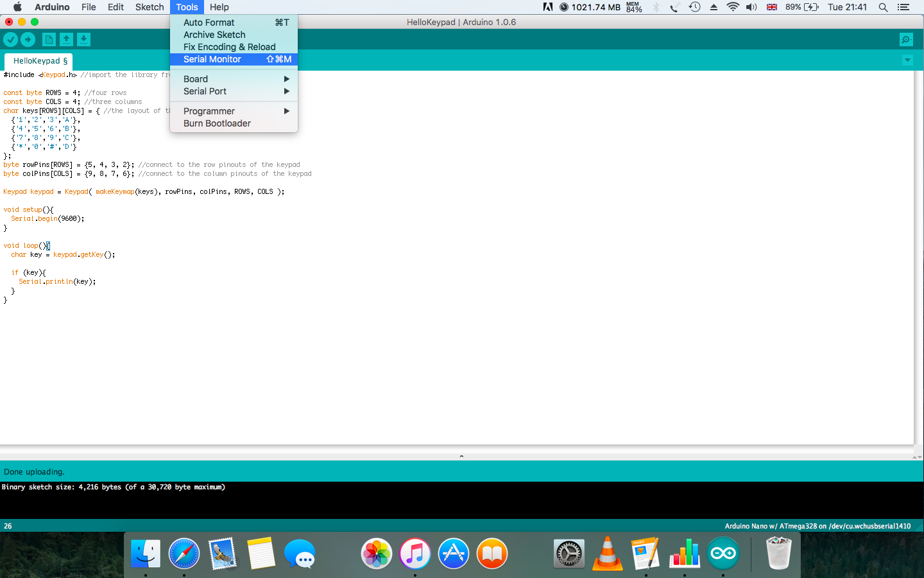Click the Upload arrow button
The width and height of the screenshot is (924, 578).
coord(28,40)
